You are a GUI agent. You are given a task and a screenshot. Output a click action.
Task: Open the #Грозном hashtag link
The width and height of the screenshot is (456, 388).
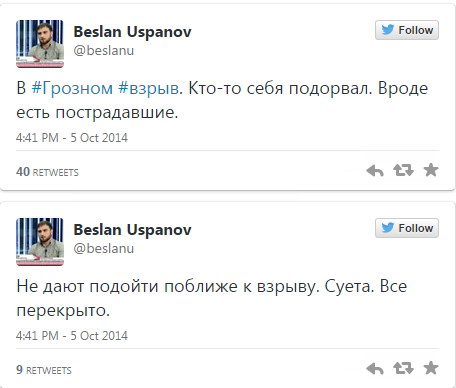tap(72, 89)
